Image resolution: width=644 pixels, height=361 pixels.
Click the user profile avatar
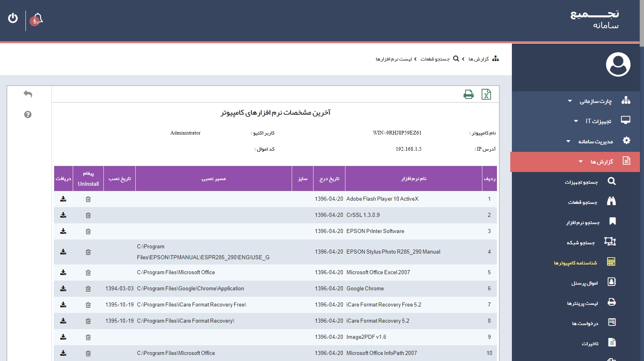[618, 64]
